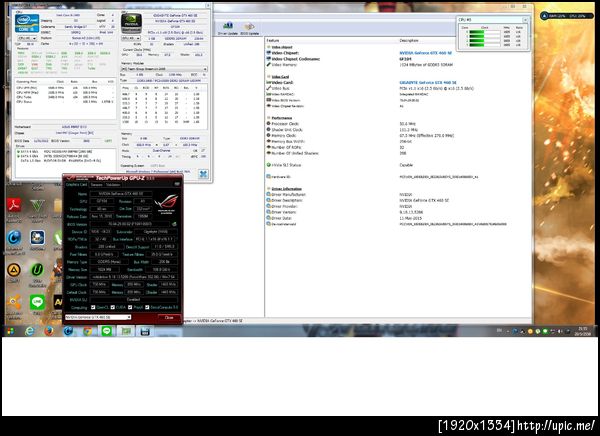The width and height of the screenshot is (600, 436).
Task: Select the Graphics Card tab in GPU-Z
Action: point(77,185)
